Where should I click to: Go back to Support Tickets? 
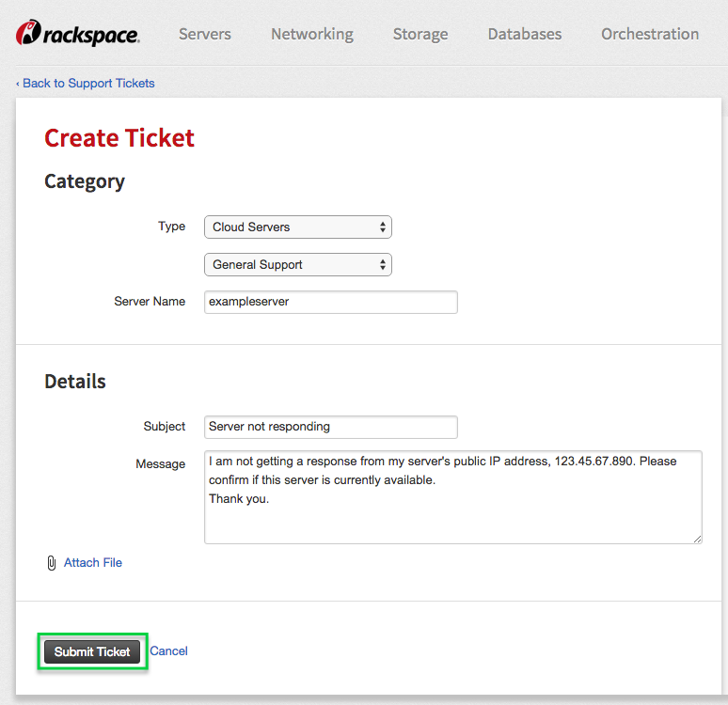tap(86, 83)
